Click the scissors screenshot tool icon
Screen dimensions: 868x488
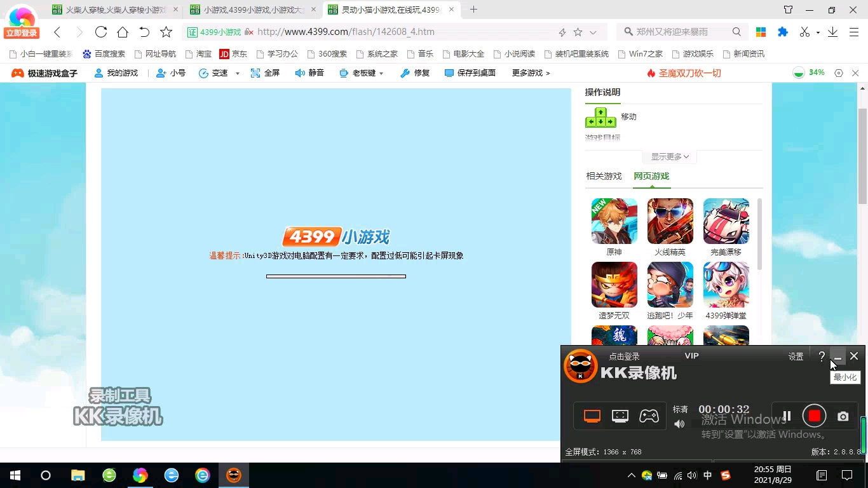(x=804, y=32)
